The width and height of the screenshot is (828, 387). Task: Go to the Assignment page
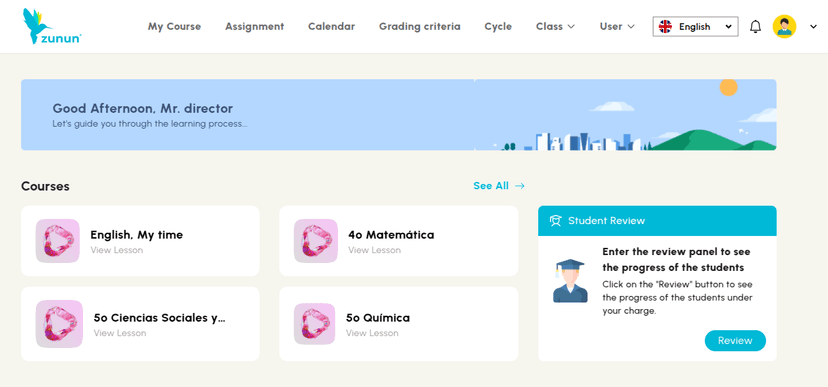pos(255,26)
